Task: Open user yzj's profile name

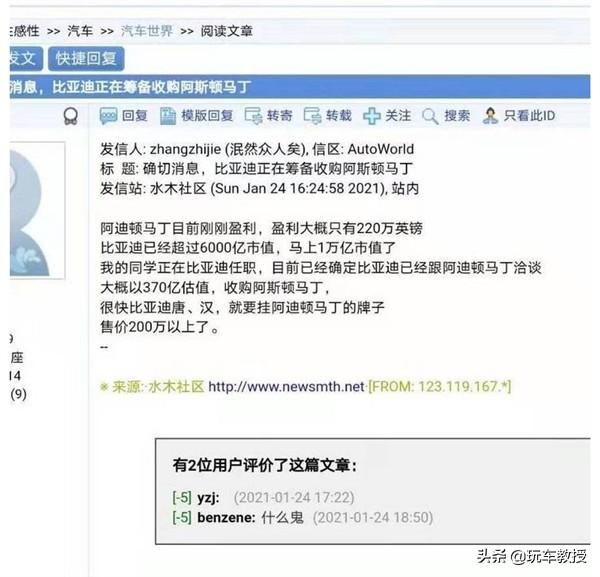Action: pos(208,498)
